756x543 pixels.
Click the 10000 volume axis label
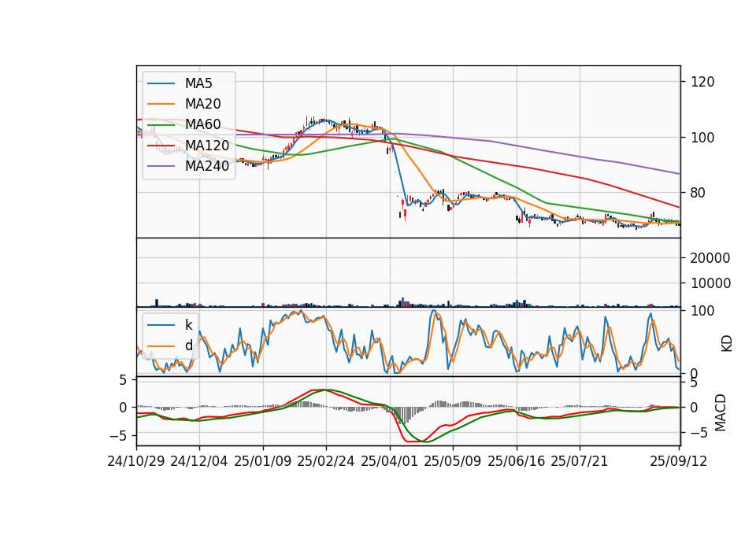(710, 283)
